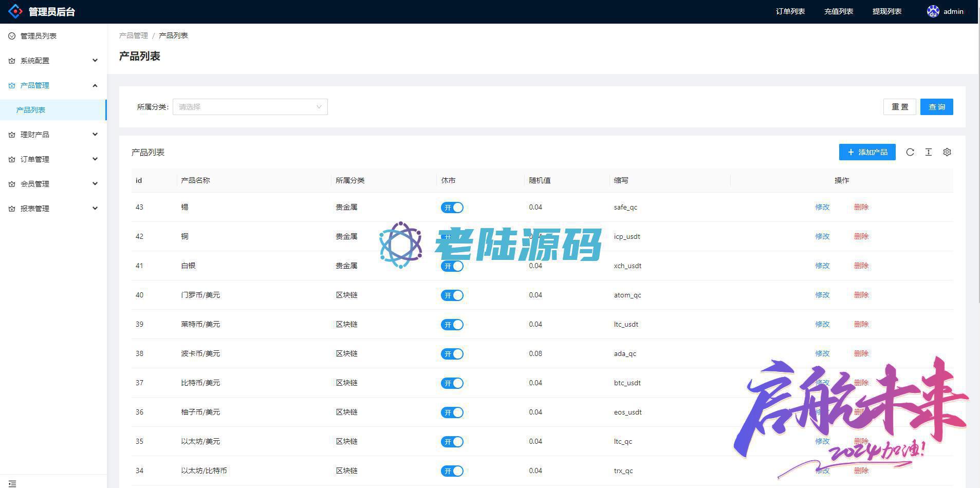The width and height of the screenshot is (980, 488).
Task: Open 订单列表 in the top navigation
Action: (790, 11)
